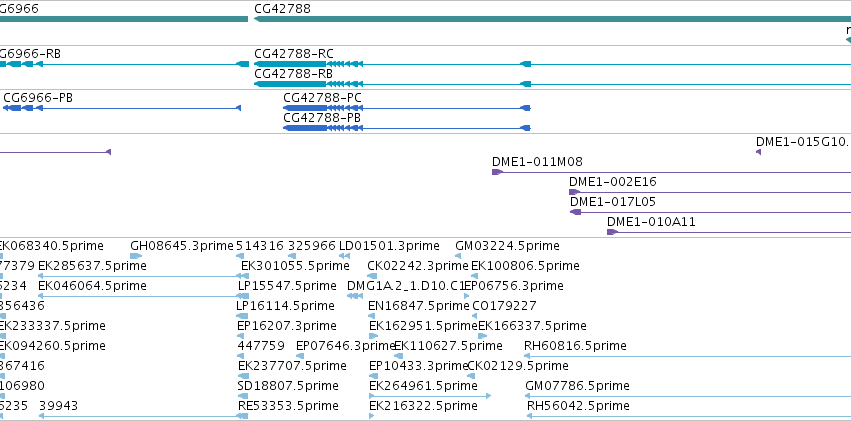
Task: Click EST EK110627.5prime
Action: coord(448,346)
